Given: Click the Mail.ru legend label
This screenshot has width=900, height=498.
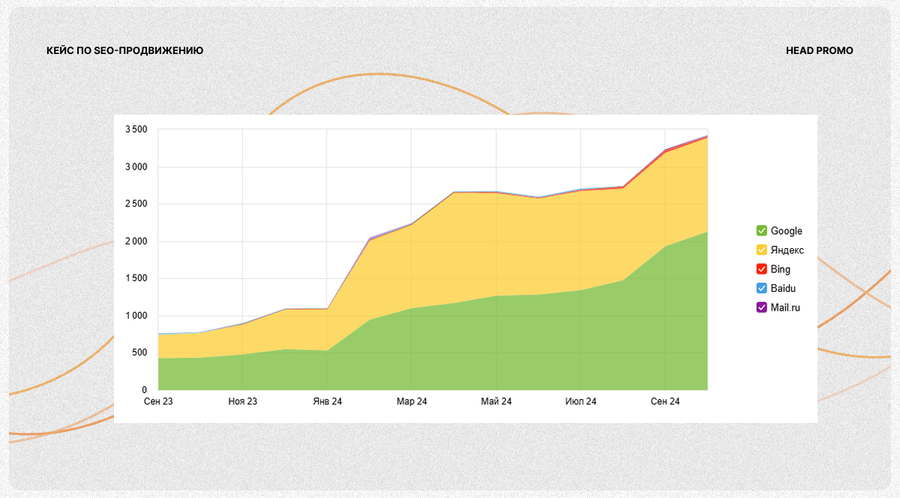Looking at the screenshot, I should click(785, 308).
